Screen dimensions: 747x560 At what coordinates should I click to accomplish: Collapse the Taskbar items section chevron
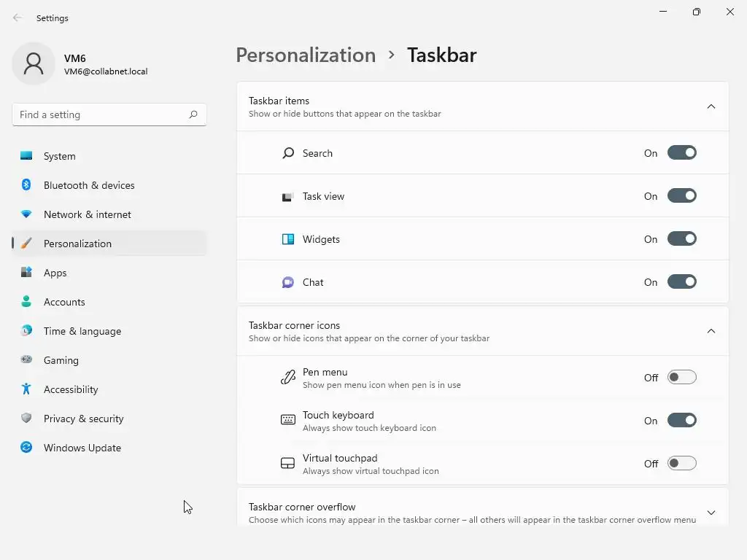(711, 106)
